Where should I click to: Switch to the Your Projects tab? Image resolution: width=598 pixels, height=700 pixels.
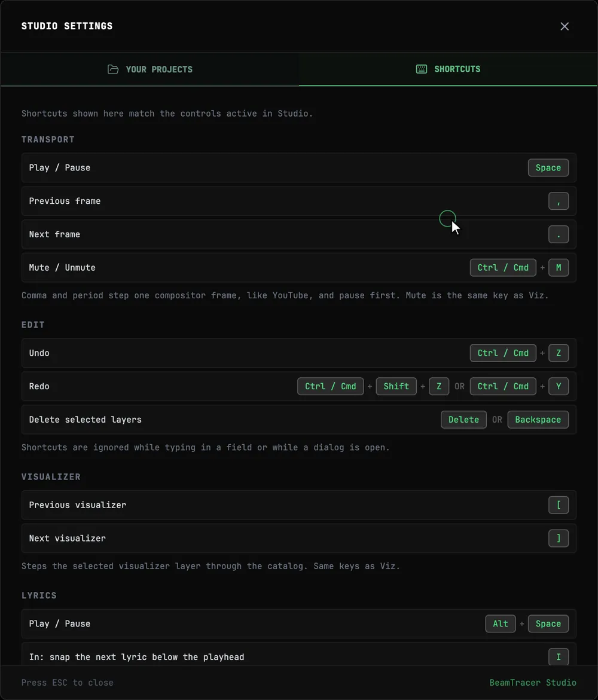pos(150,69)
